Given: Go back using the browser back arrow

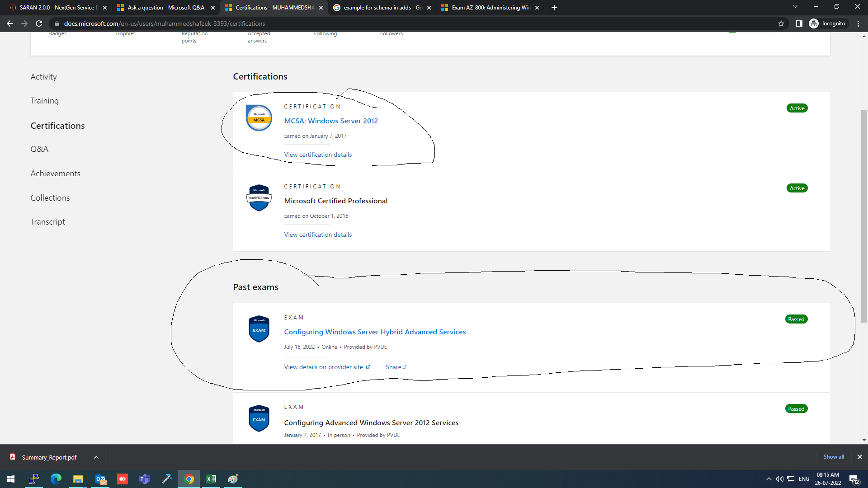Looking at the screenshot, I should click(x=10, y=23).
